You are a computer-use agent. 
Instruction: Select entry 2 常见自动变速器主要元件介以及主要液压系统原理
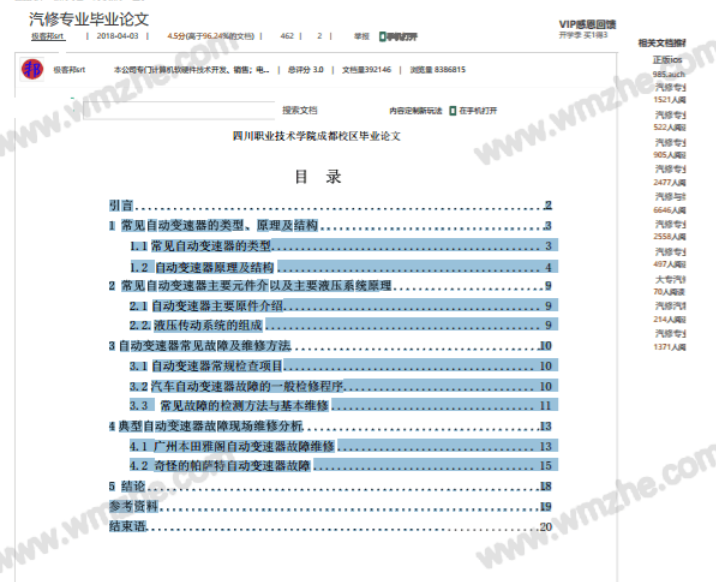point(331,286)
